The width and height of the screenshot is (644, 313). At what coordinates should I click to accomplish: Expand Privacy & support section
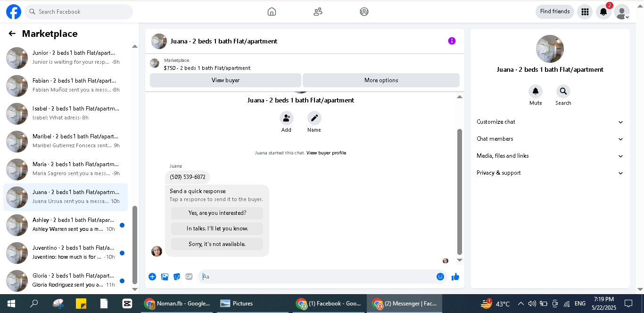pyautogui.click(x=550, y=173)
